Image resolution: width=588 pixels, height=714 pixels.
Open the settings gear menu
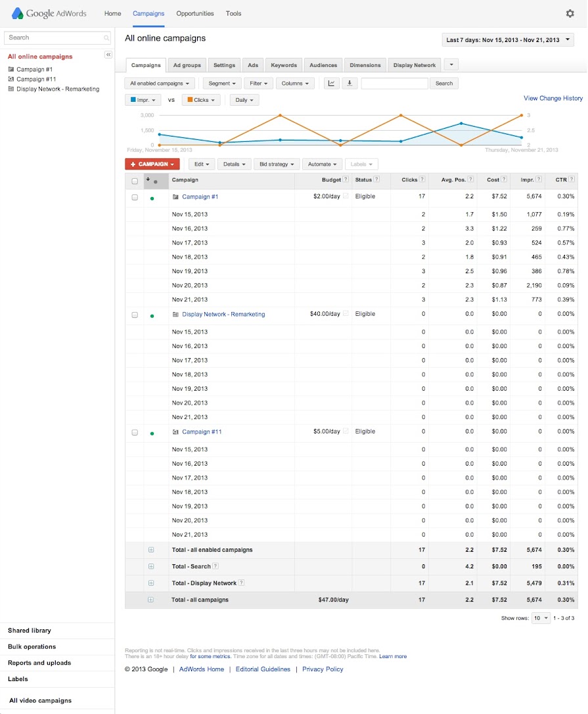coord(570,13)
